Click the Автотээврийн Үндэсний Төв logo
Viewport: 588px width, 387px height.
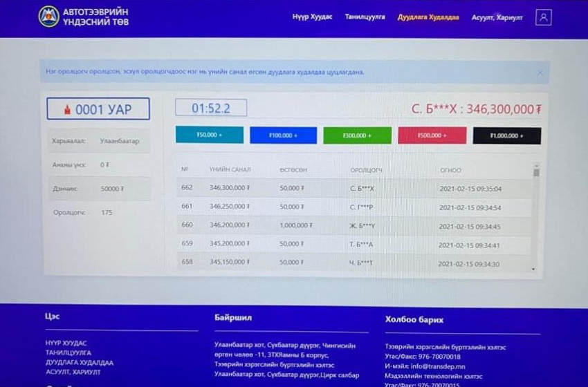83,17
